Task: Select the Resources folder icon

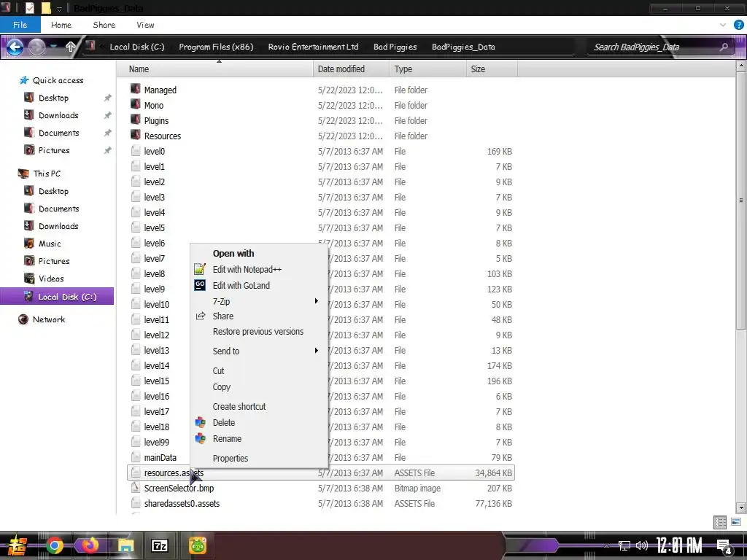Action: pyautogui.click(x=136, y=135)
